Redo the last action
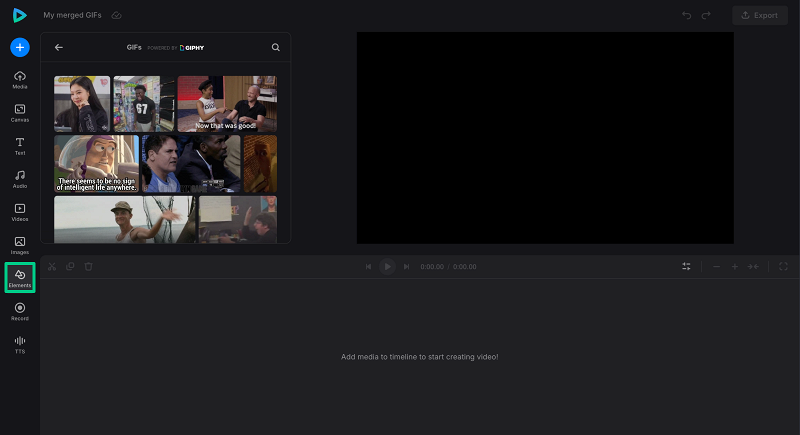 click(x=706, y=15)
